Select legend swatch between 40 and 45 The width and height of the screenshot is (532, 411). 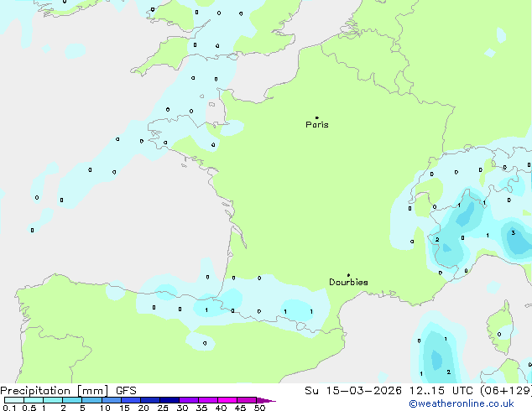227,400
